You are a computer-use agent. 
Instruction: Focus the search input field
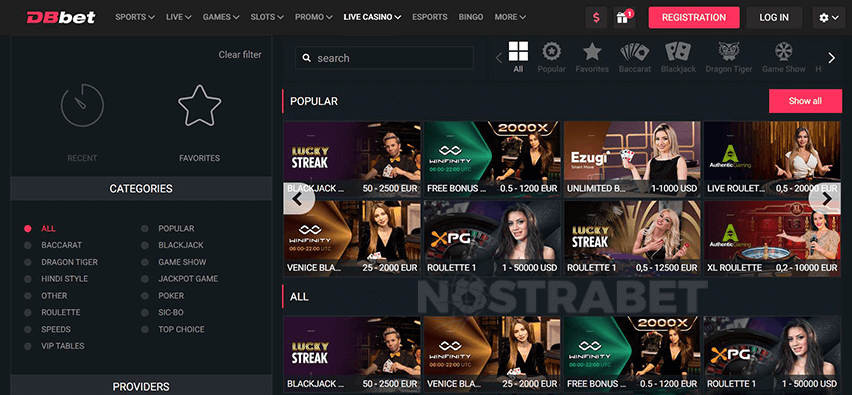click(x=384, y=58)
